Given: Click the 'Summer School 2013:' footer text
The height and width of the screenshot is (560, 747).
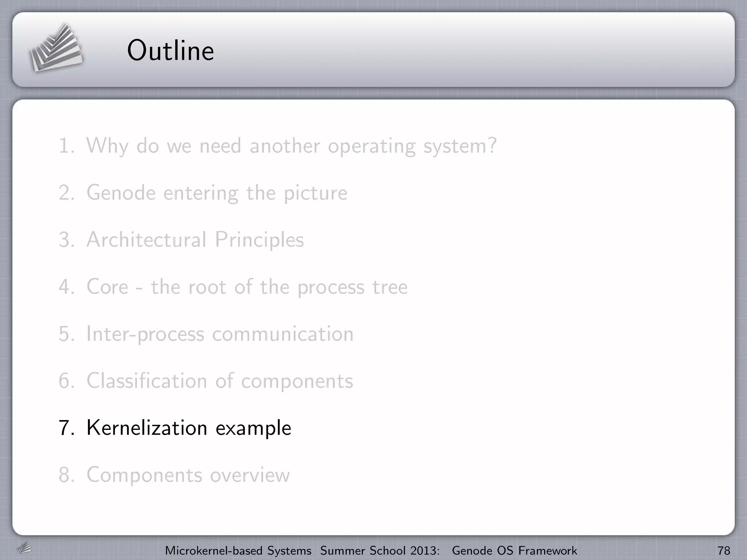Looking at the screenshot, I should pos(380,551).
